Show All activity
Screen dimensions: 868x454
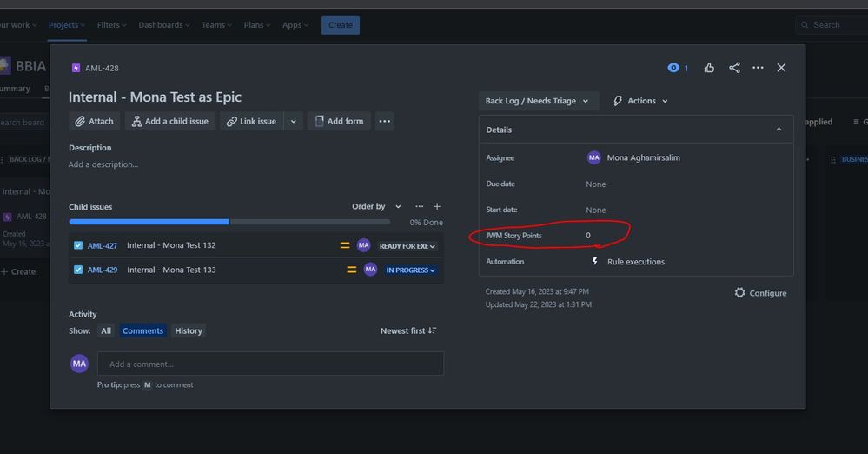click(106, 331)
